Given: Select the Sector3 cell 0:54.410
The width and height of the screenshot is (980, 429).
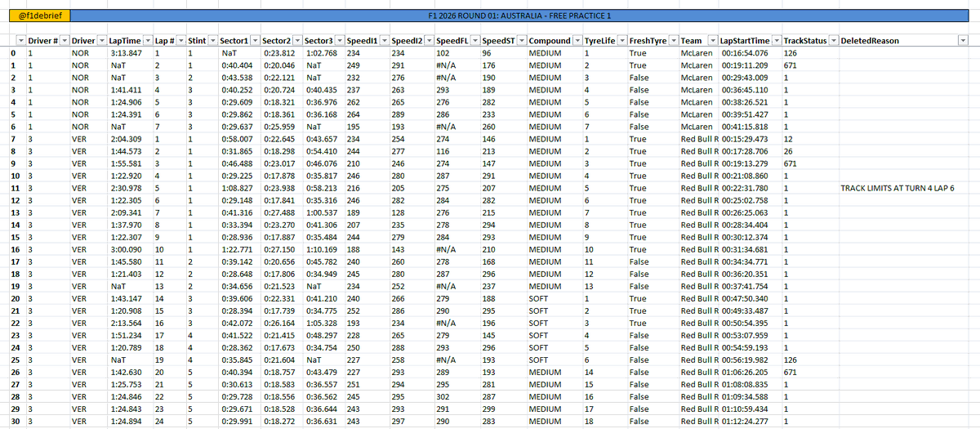Looking at the screenshot, I should (323, 152).
